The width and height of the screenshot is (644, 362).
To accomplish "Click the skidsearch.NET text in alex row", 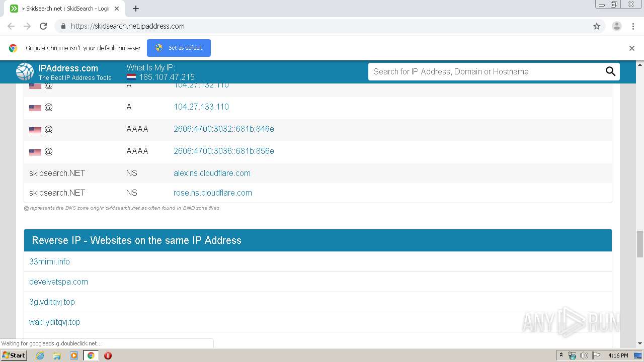I will click(x=57, y=173).
